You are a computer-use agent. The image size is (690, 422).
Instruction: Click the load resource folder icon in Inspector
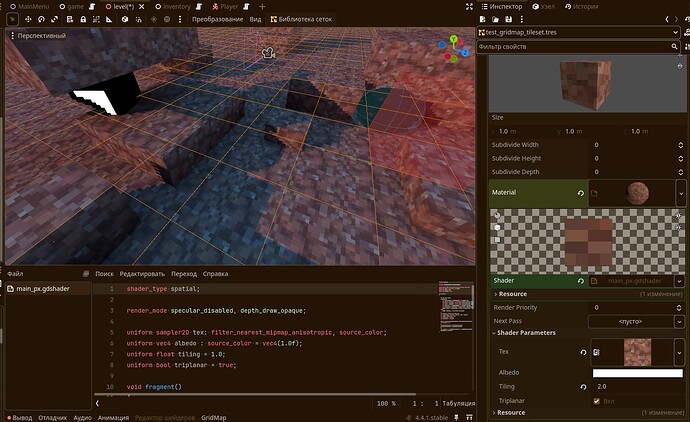[x=495, y=19]
